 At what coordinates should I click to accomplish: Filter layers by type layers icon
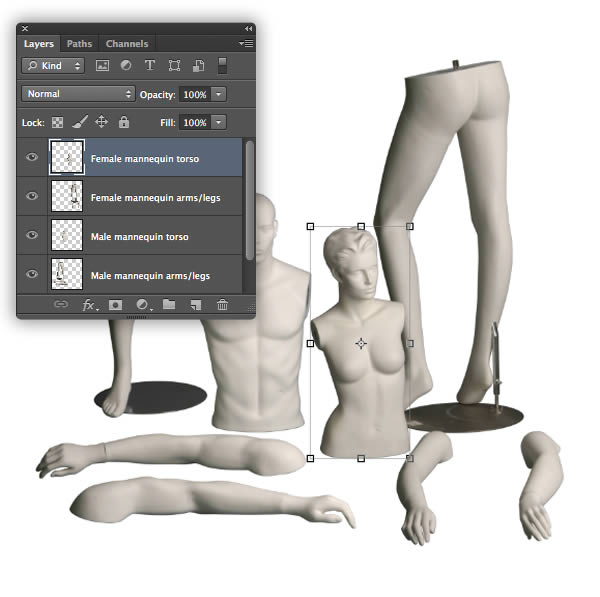(x=150, y=65)
